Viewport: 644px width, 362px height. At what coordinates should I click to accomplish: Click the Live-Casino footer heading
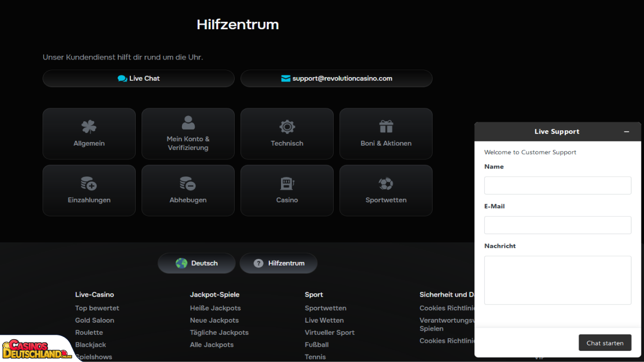95,294
